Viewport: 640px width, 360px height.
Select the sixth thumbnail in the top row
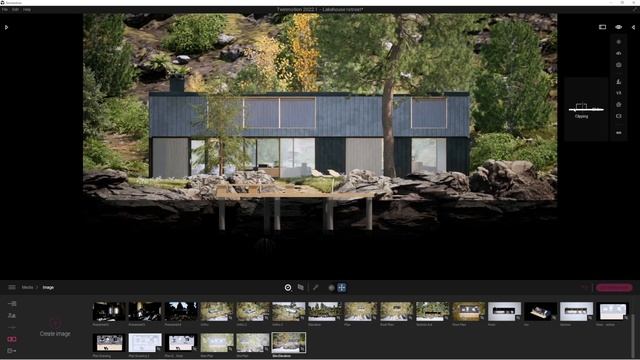pos(289,311)
